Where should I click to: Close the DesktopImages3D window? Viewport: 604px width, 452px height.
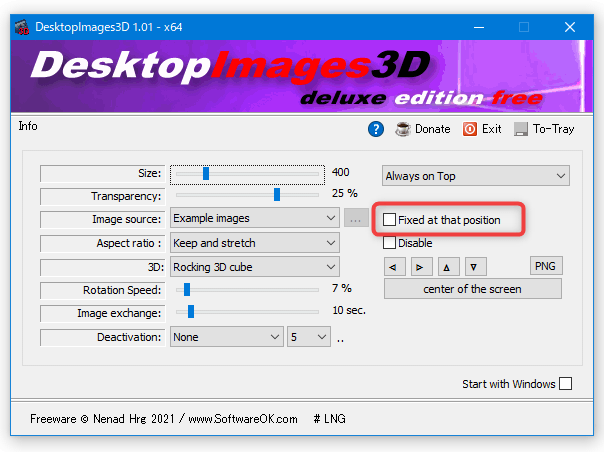pos(570,27)
